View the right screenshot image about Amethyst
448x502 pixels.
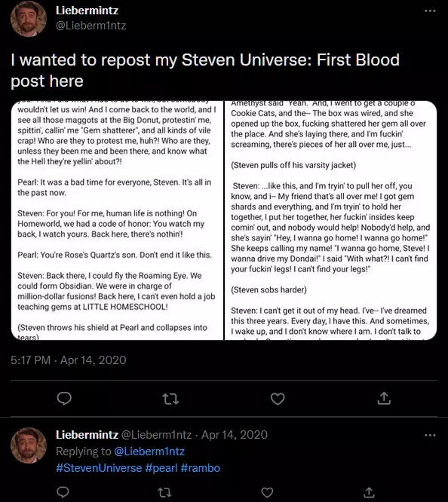click(330, 220)
